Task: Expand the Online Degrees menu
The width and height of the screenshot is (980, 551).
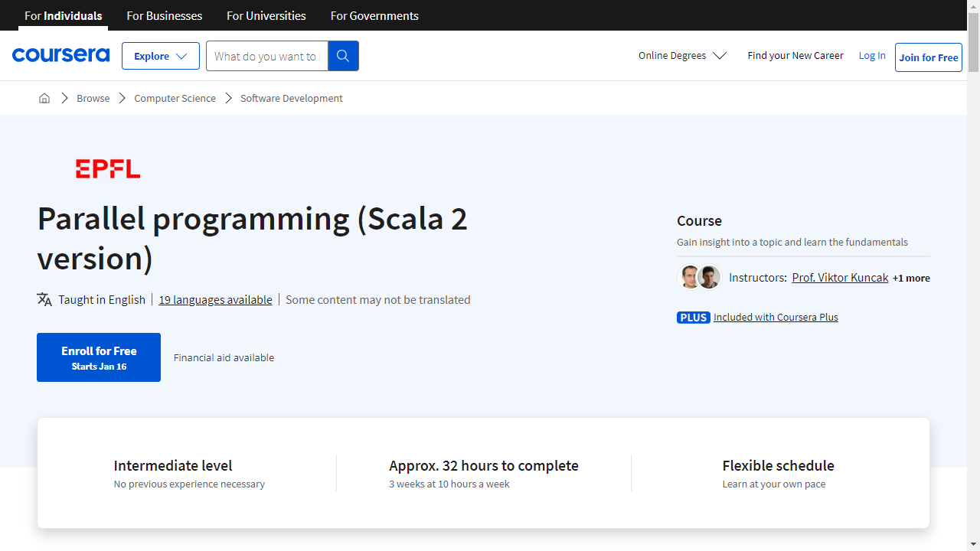Action: tap(682, 55)
